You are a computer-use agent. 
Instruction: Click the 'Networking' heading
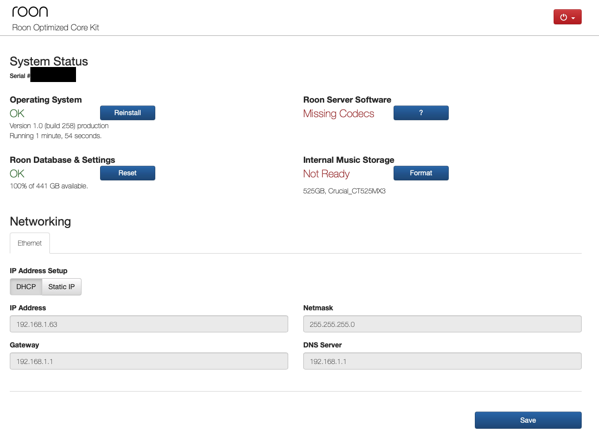click(40, 221)
